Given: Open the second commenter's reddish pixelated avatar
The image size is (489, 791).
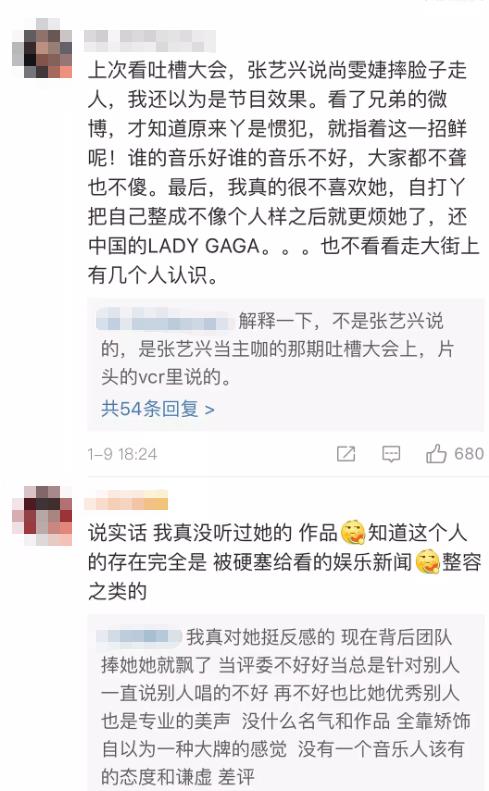Looking at the screenshot, I should 42,516.
